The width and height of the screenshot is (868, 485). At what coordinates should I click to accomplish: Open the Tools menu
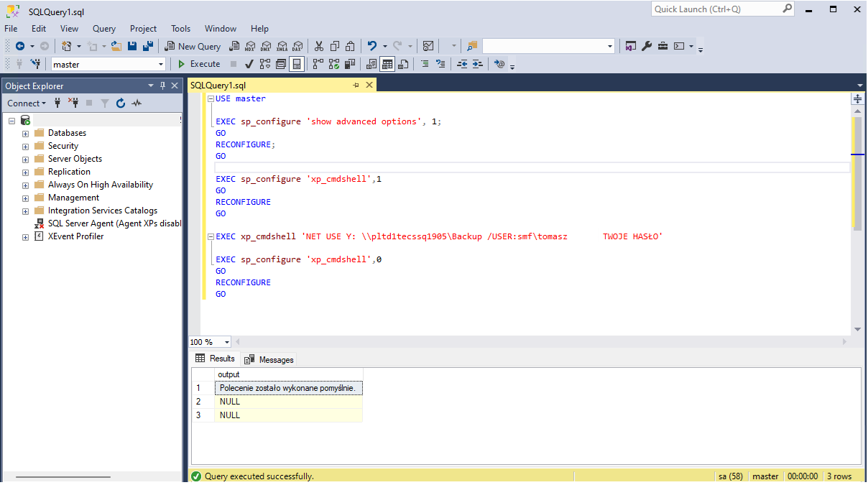point(180,29)
